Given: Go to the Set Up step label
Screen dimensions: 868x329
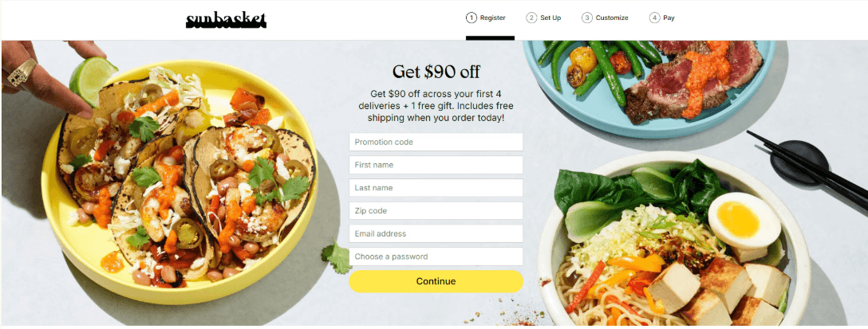Looking at the screenshot, I should click(x=550, y=18).
